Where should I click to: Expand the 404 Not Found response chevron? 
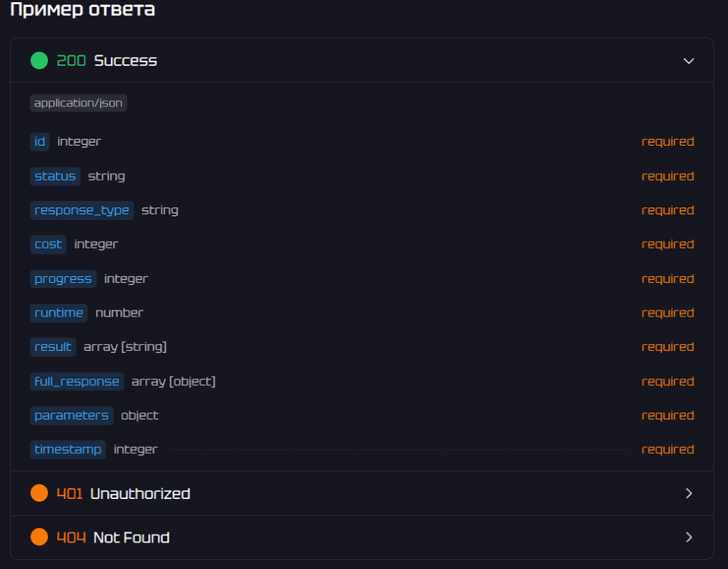pyautogui.click(x=689, y=537)
